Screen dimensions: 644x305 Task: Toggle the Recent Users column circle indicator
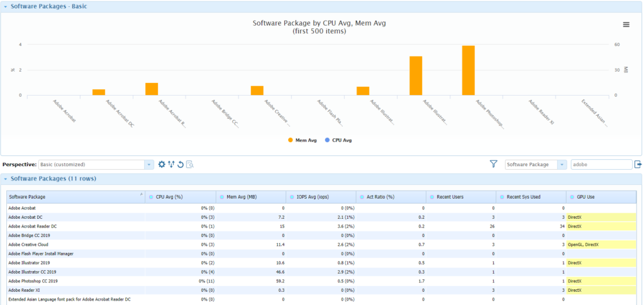pyautogui.click(x=431, y=197)
